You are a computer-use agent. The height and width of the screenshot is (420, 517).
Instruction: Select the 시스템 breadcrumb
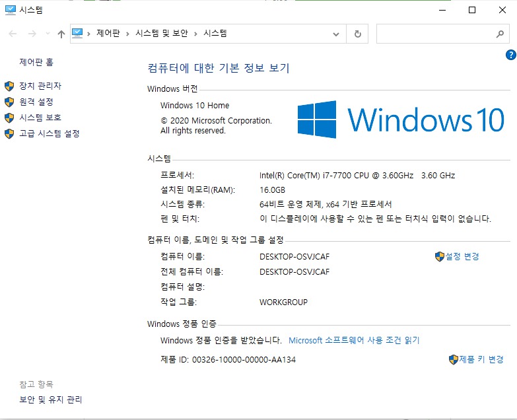pyautogui.click(x=215, y=33)
